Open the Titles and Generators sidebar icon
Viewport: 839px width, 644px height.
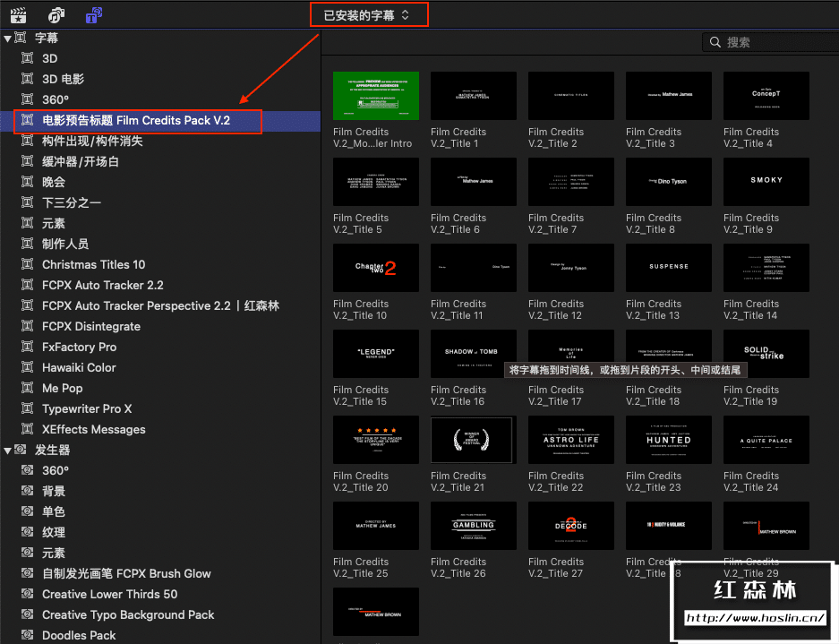click(94, 15)
